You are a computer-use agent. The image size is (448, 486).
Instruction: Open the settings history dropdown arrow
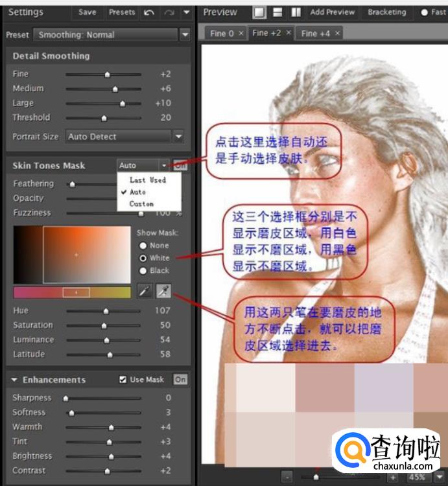click(186, 12)
